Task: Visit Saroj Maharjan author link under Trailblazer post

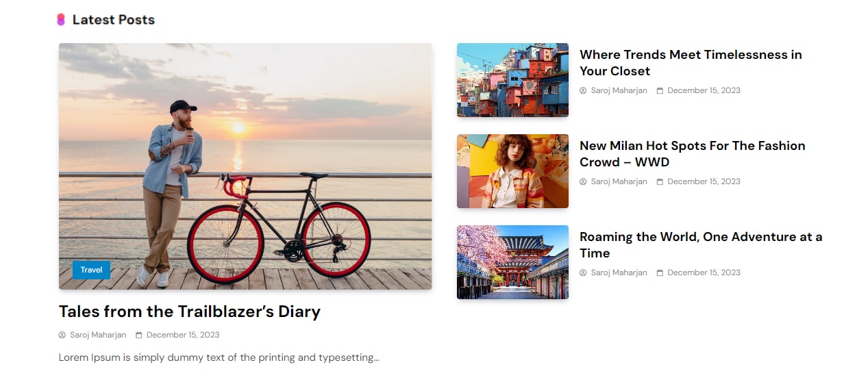Action: click(x=98, y=335)
